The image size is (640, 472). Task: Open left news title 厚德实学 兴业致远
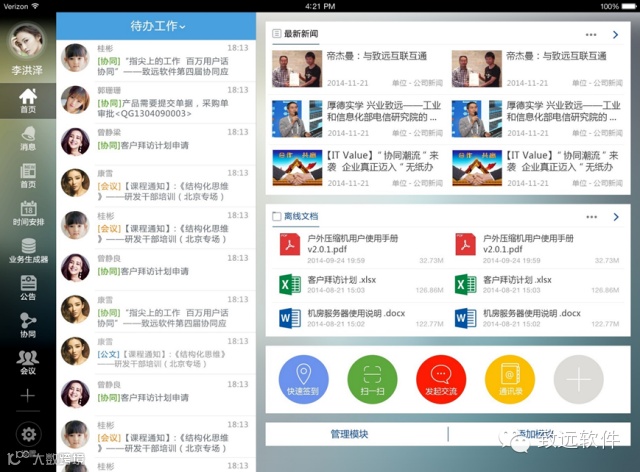(x=384, y=111)
